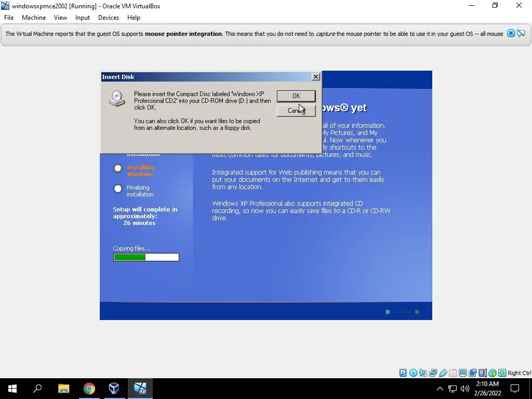Screen dimensions: 532x399
Task: Open VirtualBox Manager from the taskbar
Action: tap(114, 389)
